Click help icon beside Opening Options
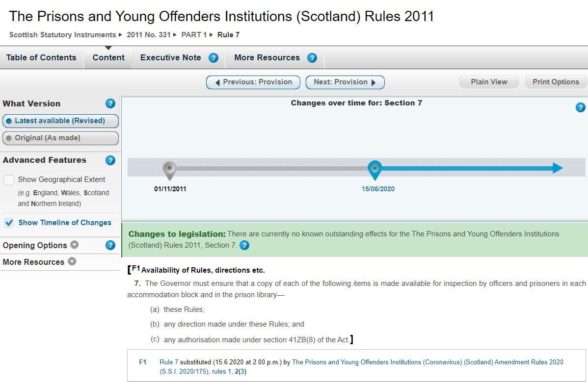The width and height of the screenshot is (588, 382). [110, 245]
